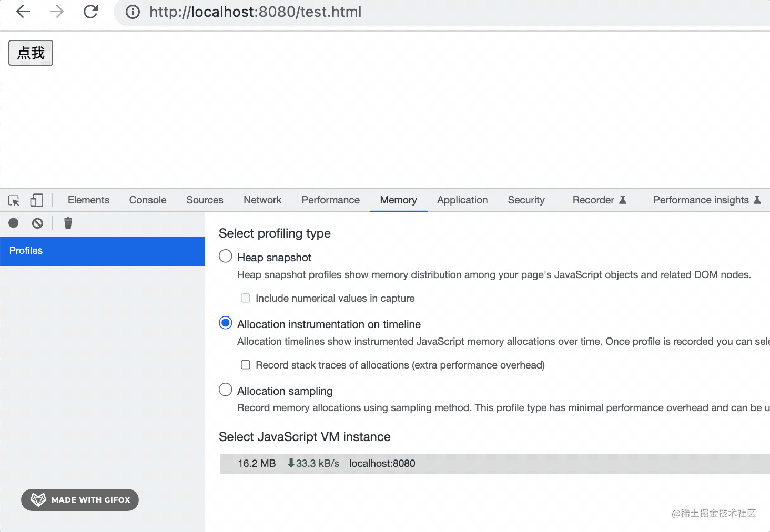Screen dimensions: 770x532
Task: Click Include numerical values in capture checkbox
Action: [x=246, y=298]
